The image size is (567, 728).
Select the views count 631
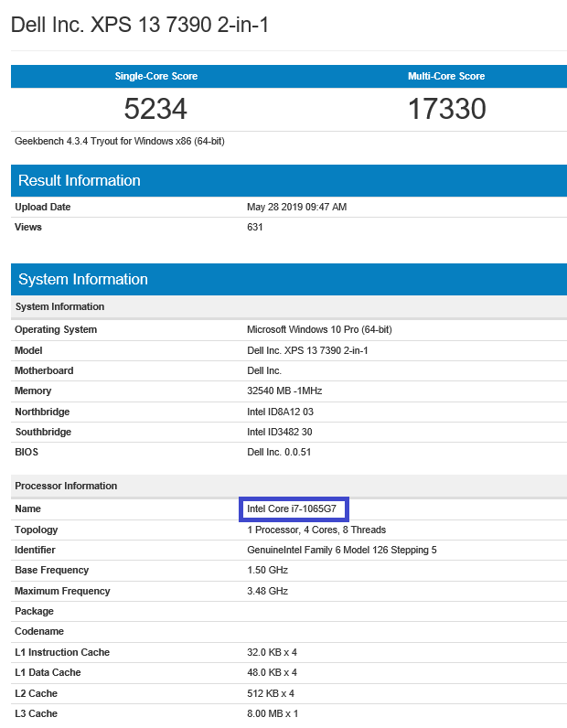pos(255,227)
